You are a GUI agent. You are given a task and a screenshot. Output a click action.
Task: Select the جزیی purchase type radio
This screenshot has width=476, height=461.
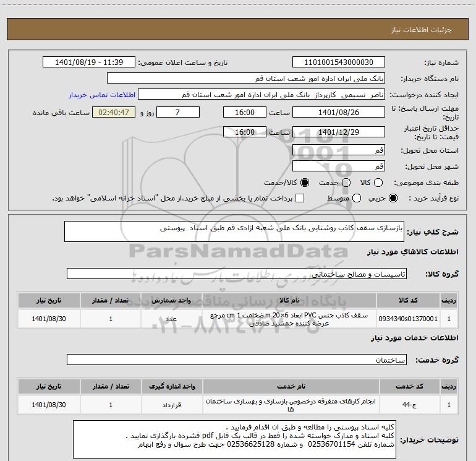coord(393,198)
